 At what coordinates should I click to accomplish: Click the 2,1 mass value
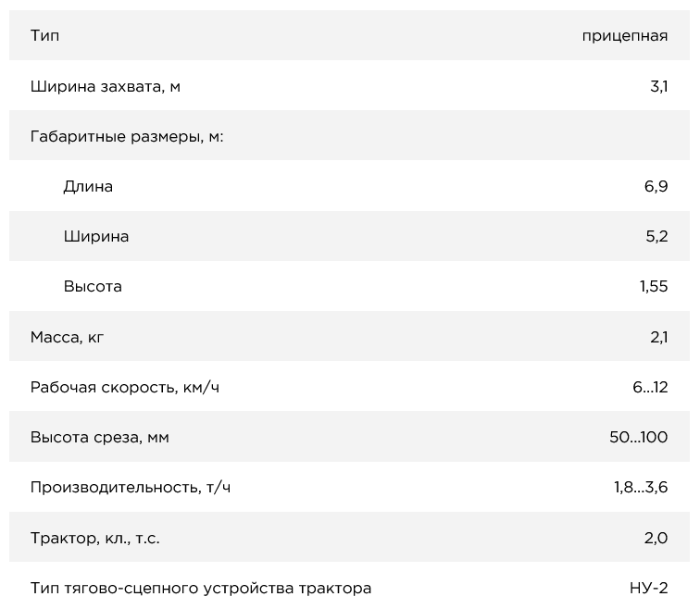tap(658, 337)
